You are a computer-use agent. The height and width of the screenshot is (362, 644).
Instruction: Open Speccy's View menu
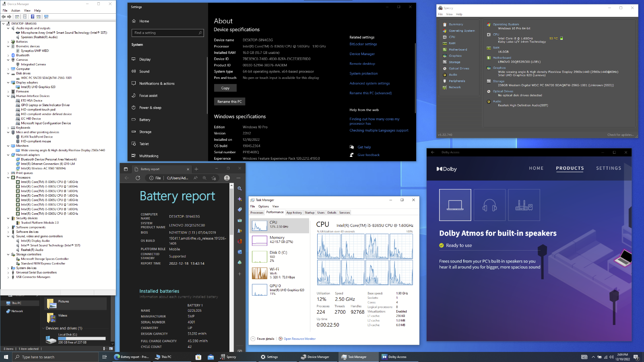tap(449, 14)
